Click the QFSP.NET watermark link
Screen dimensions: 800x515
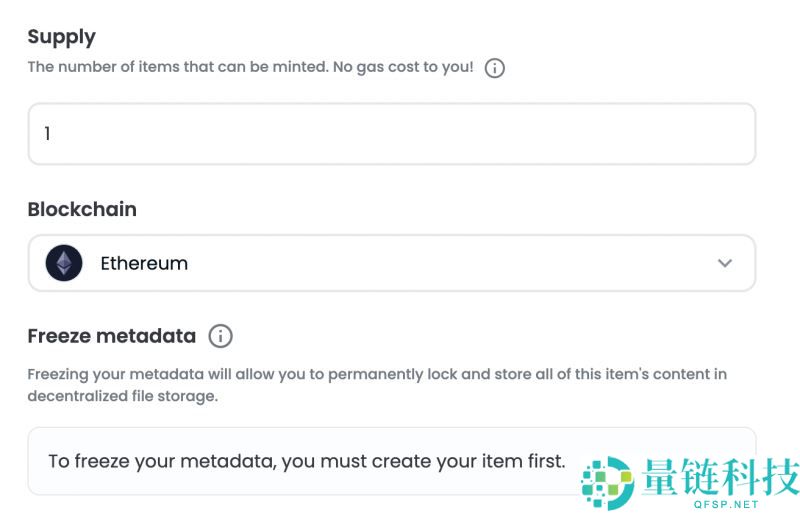click(722, 505)
